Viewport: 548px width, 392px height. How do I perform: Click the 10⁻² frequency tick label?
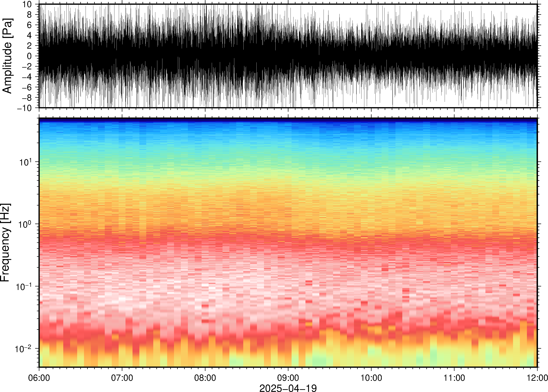(23, 349)
